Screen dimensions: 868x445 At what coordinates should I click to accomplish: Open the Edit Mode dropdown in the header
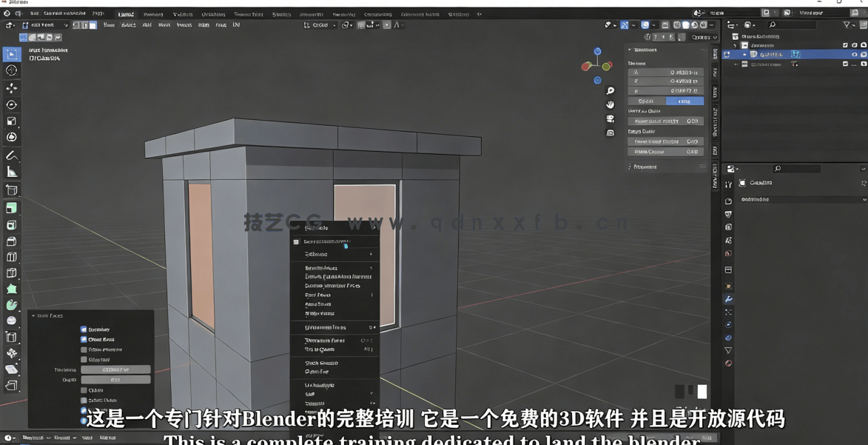coord(44,24)
